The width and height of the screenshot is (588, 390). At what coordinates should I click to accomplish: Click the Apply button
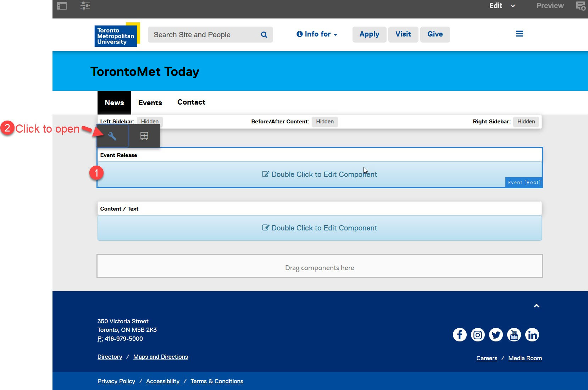pyautogui.click(x=369, y=34)
